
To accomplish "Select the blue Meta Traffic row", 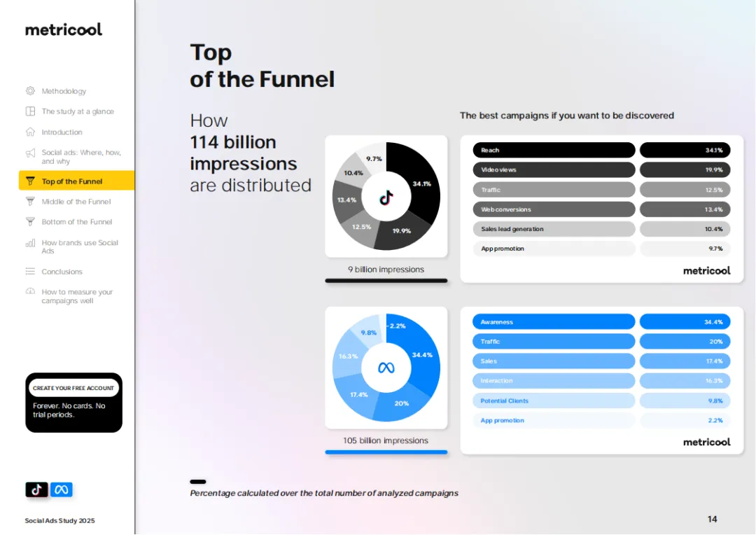I will click(x=554, y=342).
